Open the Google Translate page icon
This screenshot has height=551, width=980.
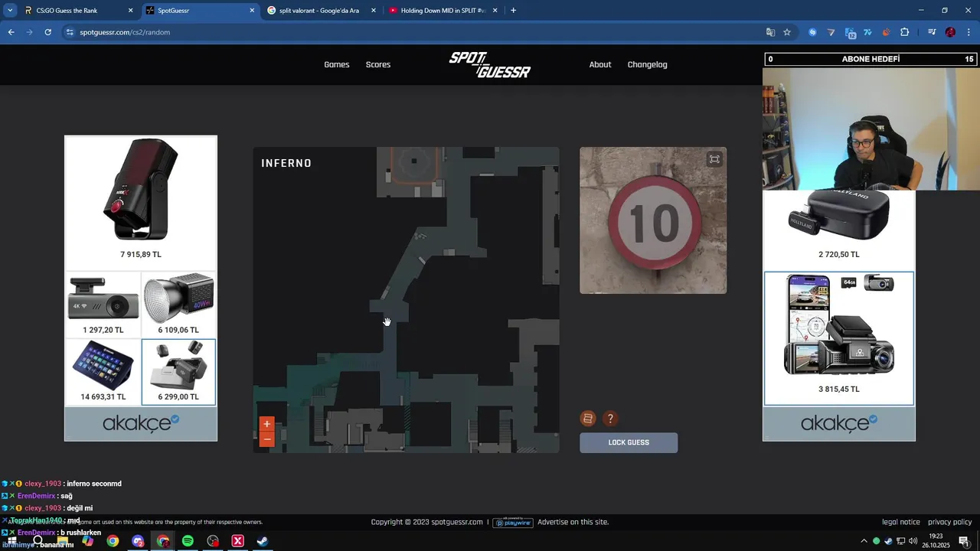tap(771, 32)
